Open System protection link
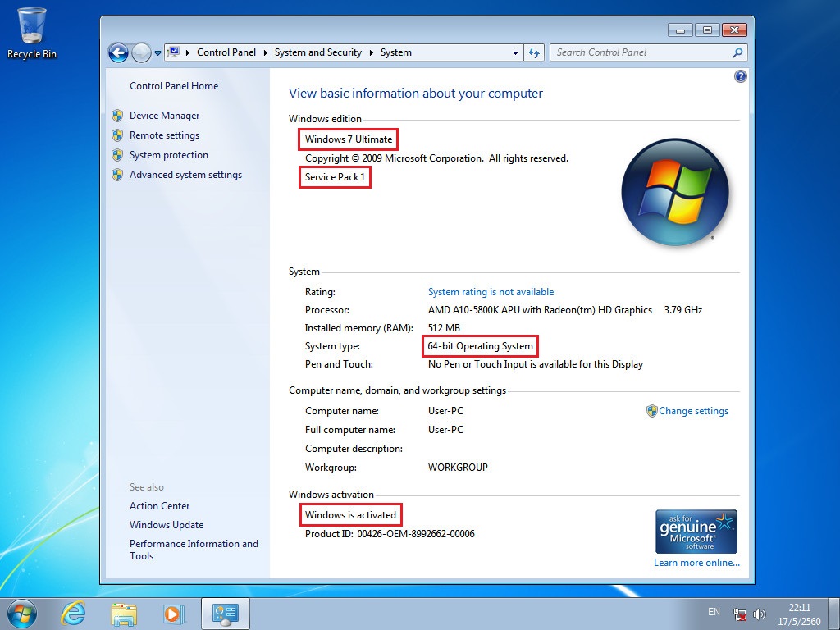Screen dimensions: 840x630 click(169, 155)
